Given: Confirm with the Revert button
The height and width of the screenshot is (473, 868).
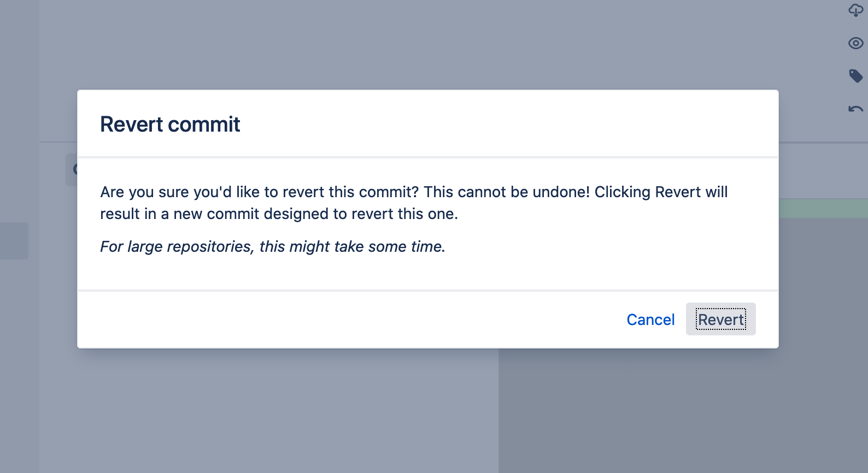Looking at the screenshot, I should [720, 320].
